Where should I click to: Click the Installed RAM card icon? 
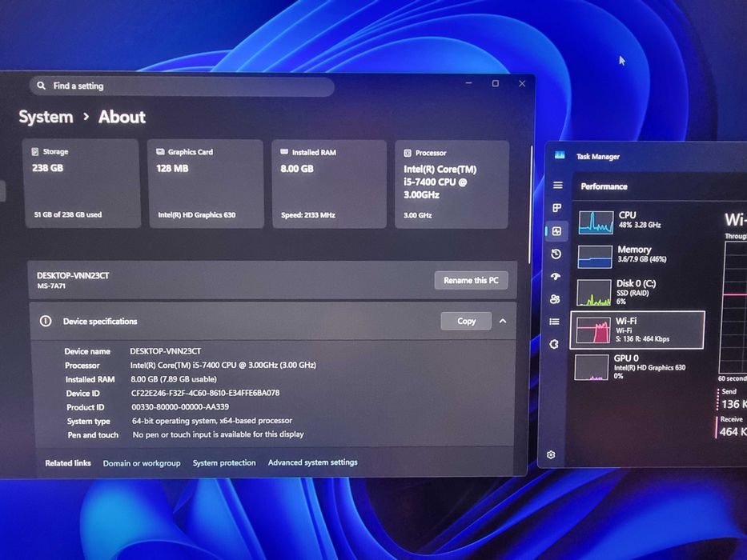tap(284, 152)
